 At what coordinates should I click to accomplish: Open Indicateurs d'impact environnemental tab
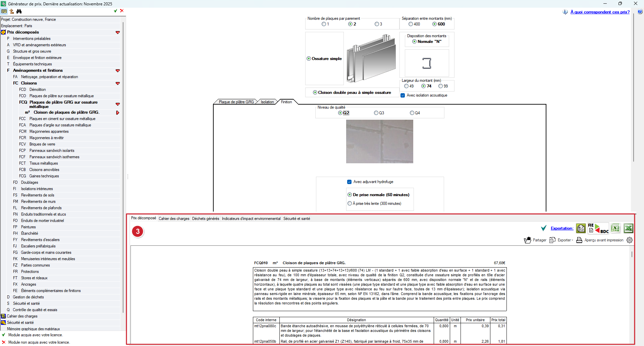(x=251, y=219)
